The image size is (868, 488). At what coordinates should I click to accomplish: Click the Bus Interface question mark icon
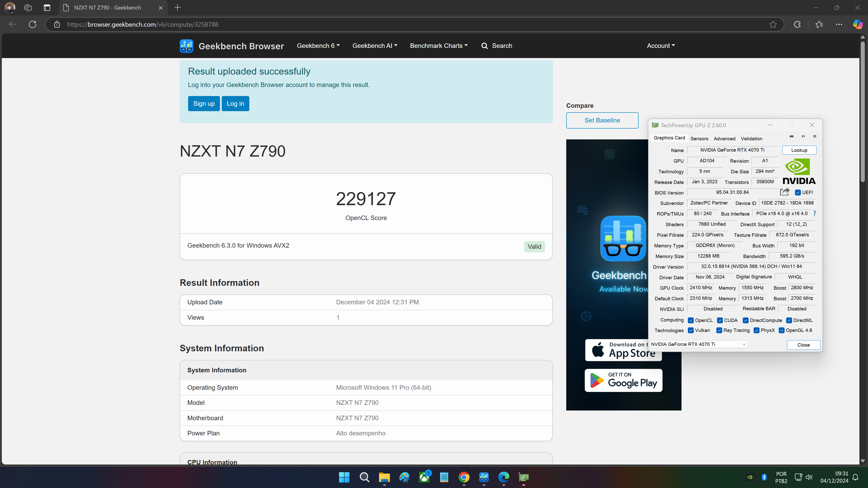point(814,213)
